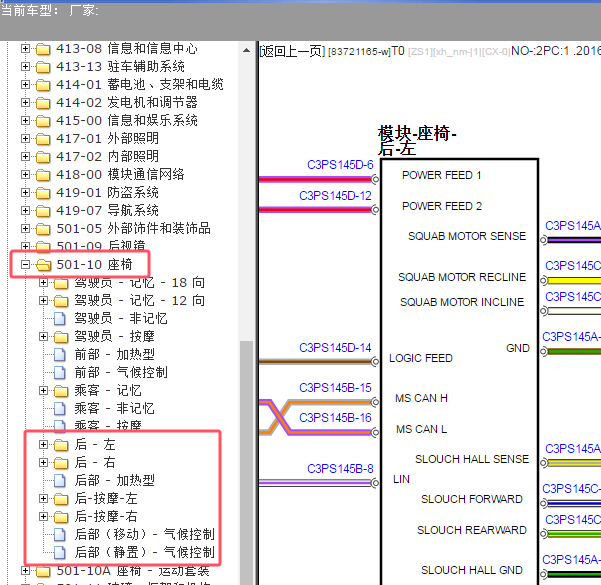601x585 pixels.
Task: Open the 前部 - 气候控制 diagram
Action: (121, 372)
